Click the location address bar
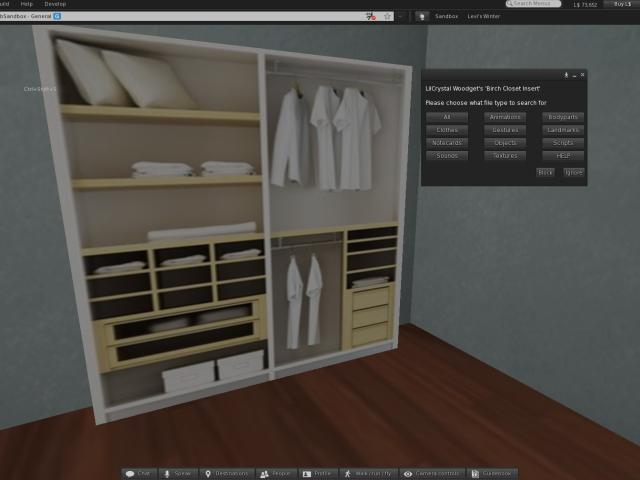Image resolution: width=640 pixels, height=480 pixels. 196,16
